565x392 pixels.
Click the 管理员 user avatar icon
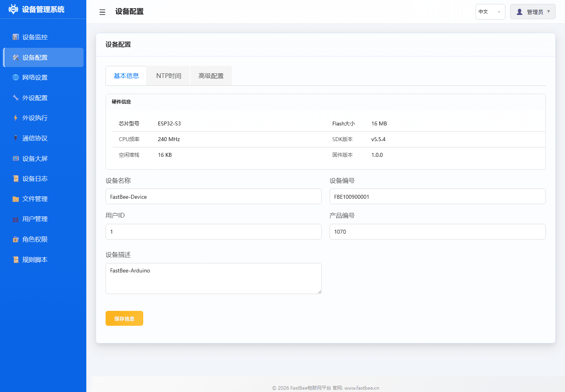[x=519, y=12]
